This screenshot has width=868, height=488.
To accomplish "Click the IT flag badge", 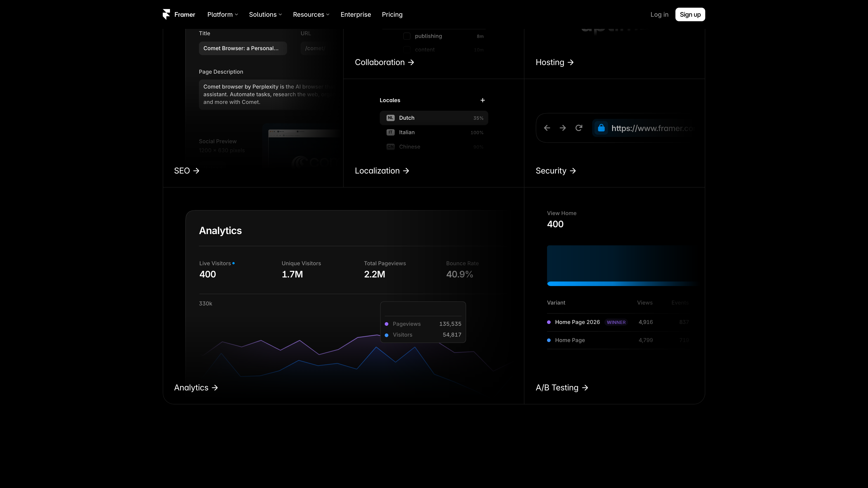I will point(390,132).
